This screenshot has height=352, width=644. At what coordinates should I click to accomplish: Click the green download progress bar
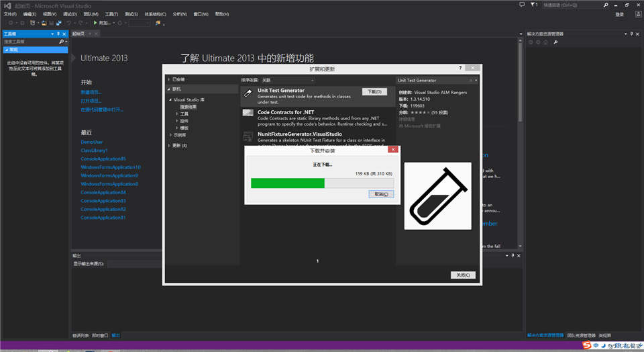pyautogui.click(x=288, y=183)
